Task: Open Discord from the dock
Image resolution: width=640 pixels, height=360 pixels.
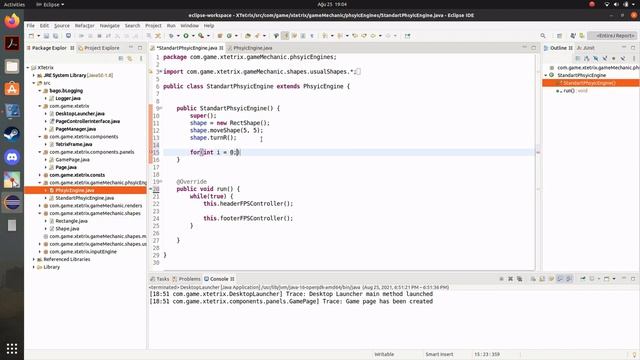Action: 12,157
